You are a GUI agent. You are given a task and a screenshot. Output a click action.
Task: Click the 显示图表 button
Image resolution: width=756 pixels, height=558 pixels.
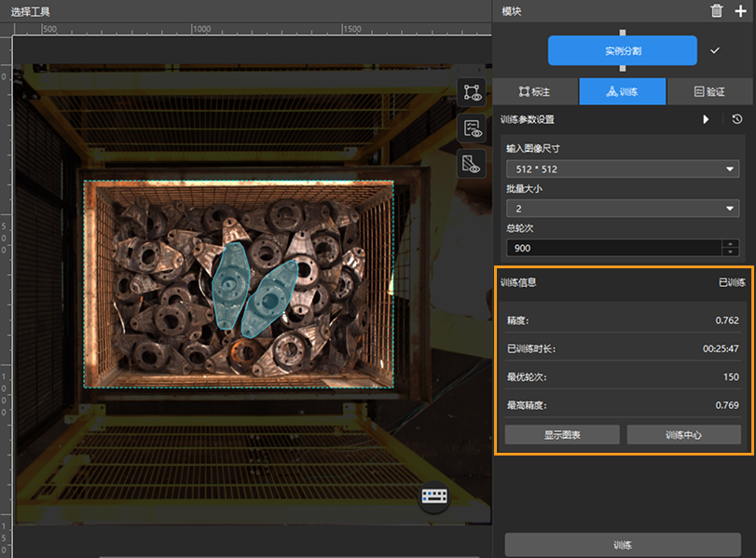562,435
